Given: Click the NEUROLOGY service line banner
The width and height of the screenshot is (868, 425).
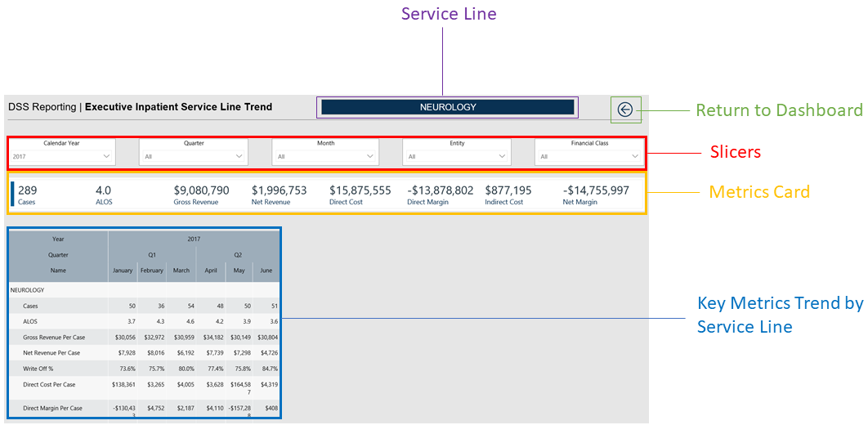Looking at the screenshot, I should coord(447,107).
